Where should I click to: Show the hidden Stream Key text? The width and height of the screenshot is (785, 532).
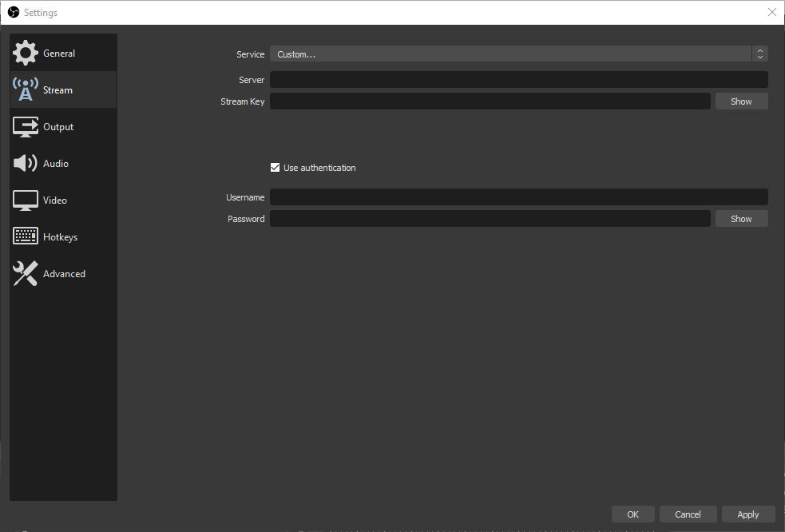point(740,101)
